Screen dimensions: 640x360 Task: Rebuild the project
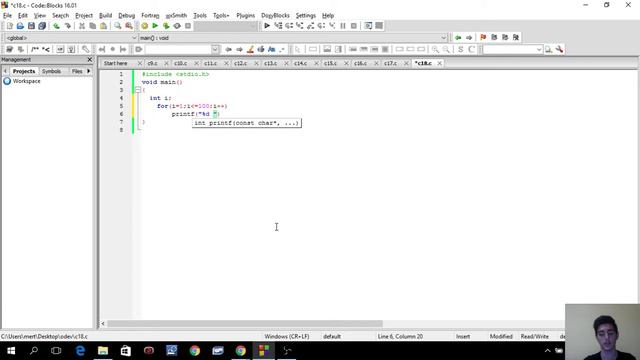(x=177, y=26)
